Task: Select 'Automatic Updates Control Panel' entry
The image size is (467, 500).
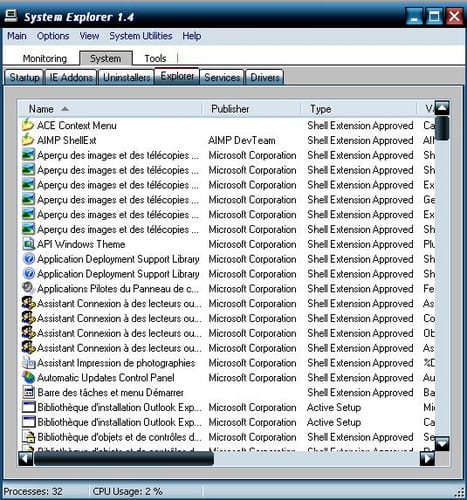Action: 106,378
